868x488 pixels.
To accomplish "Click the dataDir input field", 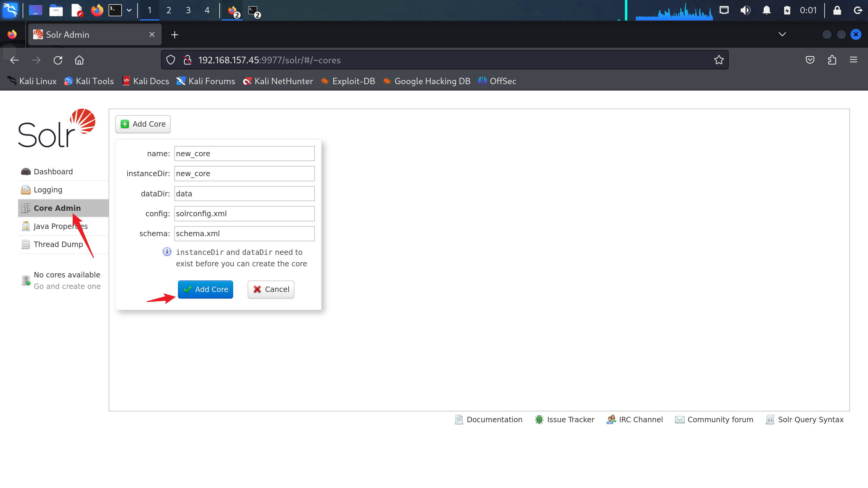I will 244,193.
